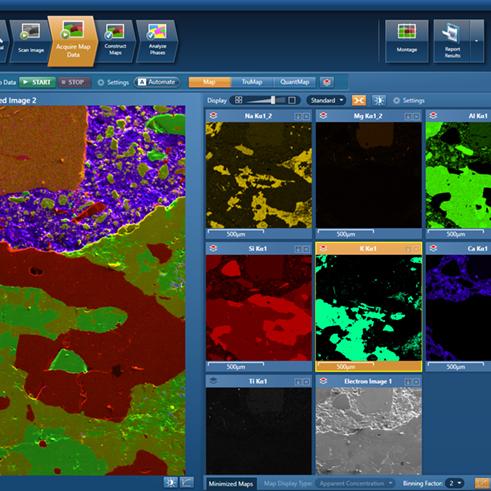This screenshot has height=491, width=491.
Task: Maximize the Electron Image 1 tile
Action: (x=416, y=382)
